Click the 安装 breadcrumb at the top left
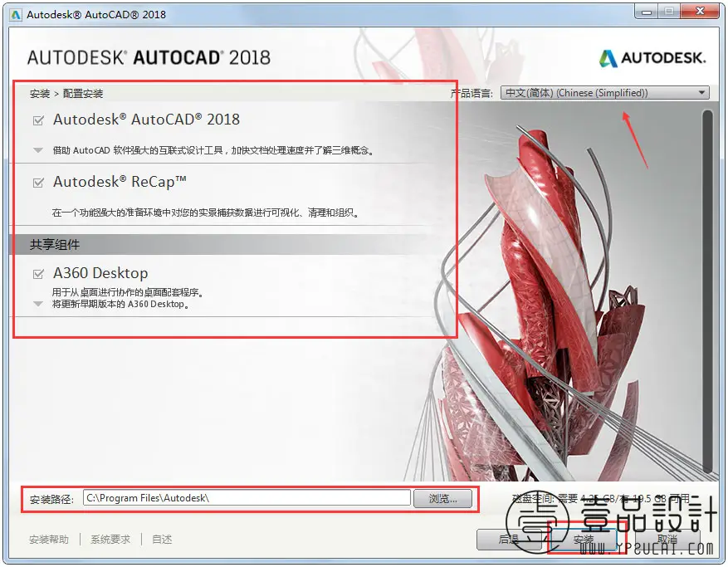This screenshot has width=728, height=567. coord(40,94)
